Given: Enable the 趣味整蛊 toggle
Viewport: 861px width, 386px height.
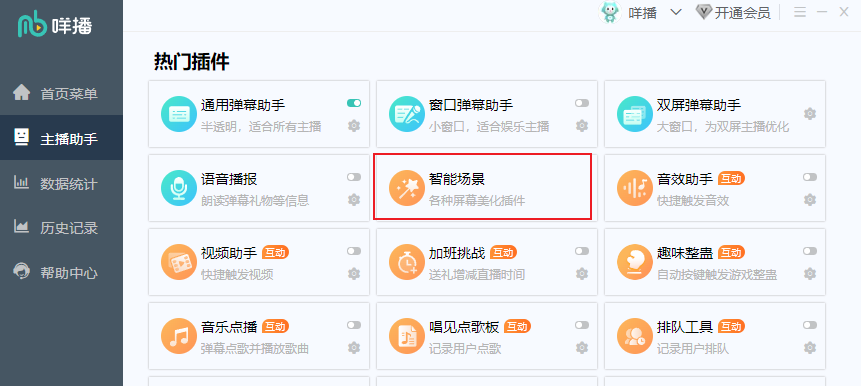Looking at the screenshot, I should [x=810, y=251].
